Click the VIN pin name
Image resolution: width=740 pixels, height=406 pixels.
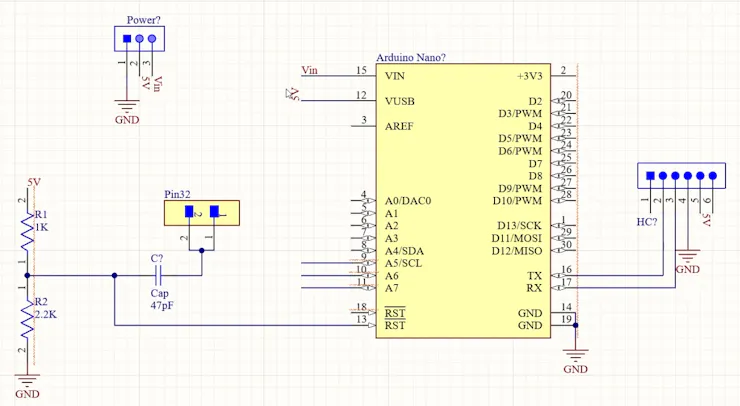pyautogui.click(x=395, y=76)
